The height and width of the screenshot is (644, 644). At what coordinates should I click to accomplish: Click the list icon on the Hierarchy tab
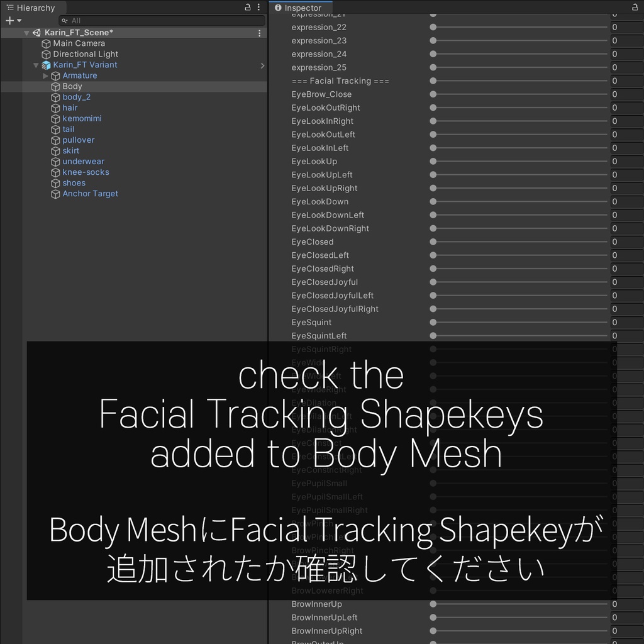(x=11, y=8)
